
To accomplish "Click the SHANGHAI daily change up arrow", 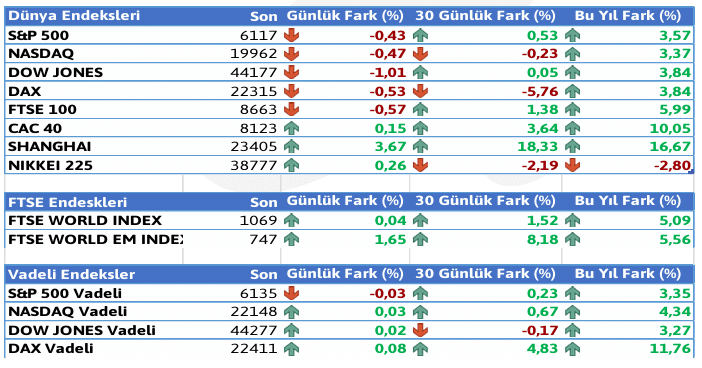I will point(291,146).
